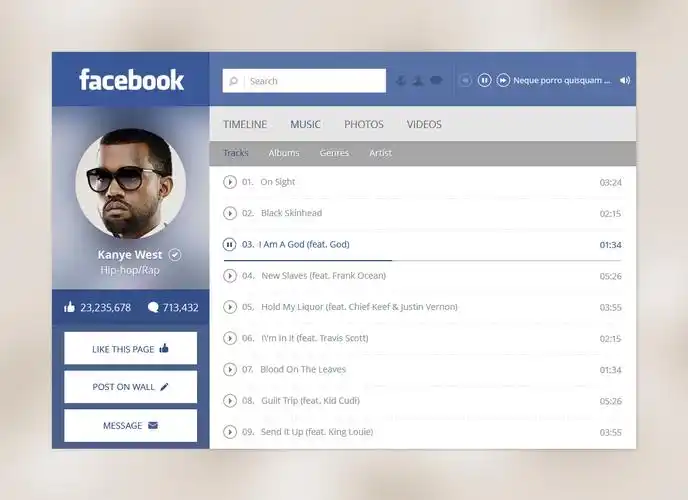The height and width of the screenshot is (500, 688).
Task: Click the 23,235,678 likes count
Action: point(106,307)
